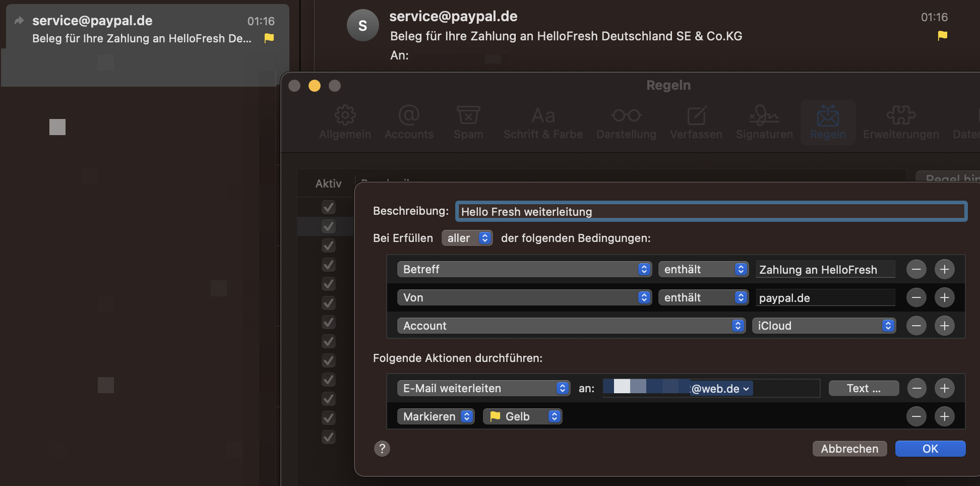The image size is (980, 486).
Task: Toggle the highlighted second rule checkbox
Action: [329, 226]
